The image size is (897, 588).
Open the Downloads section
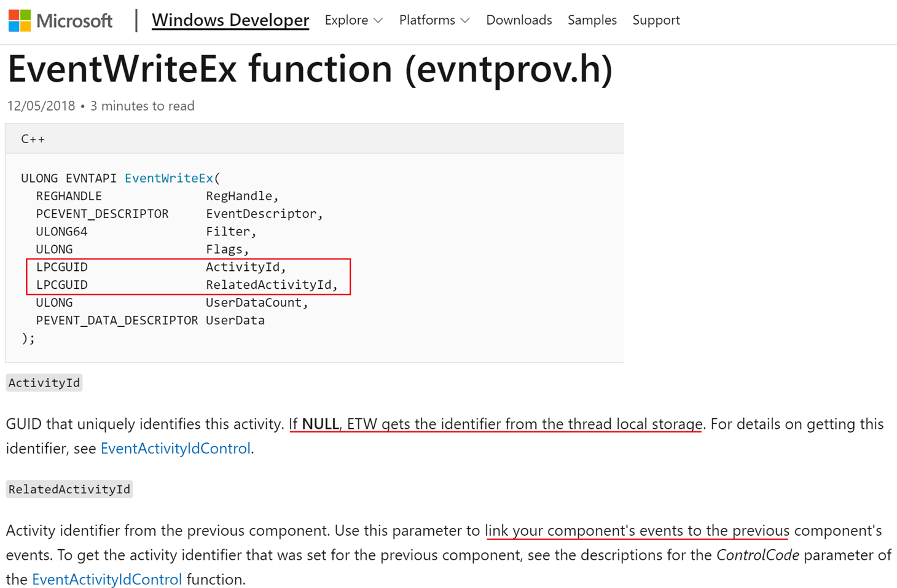[518, 20]
